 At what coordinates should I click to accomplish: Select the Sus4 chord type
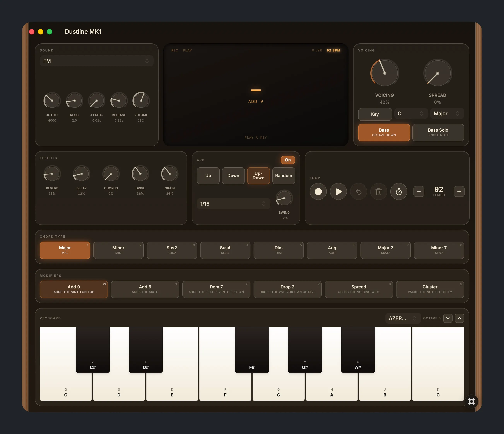point(225,250)
